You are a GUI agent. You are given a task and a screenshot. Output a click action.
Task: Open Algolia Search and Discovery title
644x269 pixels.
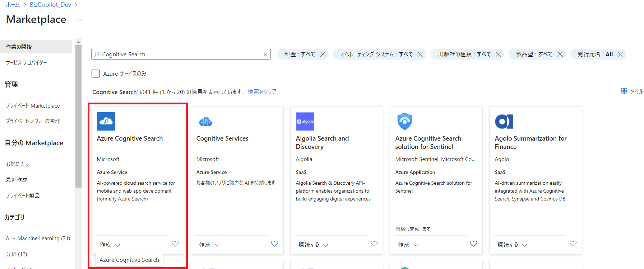[322, 142]
